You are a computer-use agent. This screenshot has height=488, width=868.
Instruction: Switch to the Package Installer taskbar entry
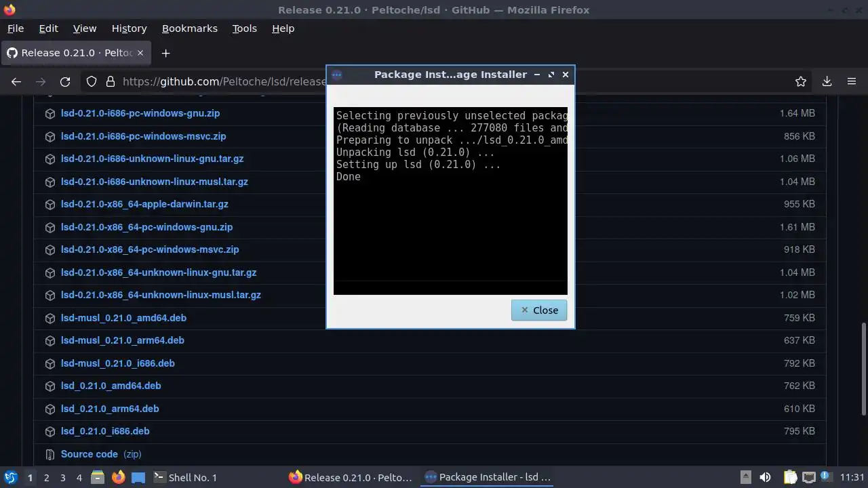[x=487, y=477]
